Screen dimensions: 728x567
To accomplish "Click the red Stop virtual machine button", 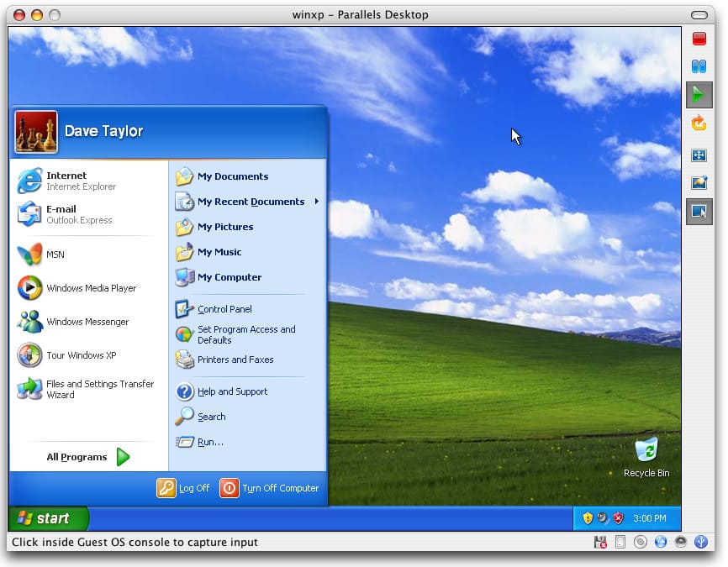I will click(x=699, y=39).
